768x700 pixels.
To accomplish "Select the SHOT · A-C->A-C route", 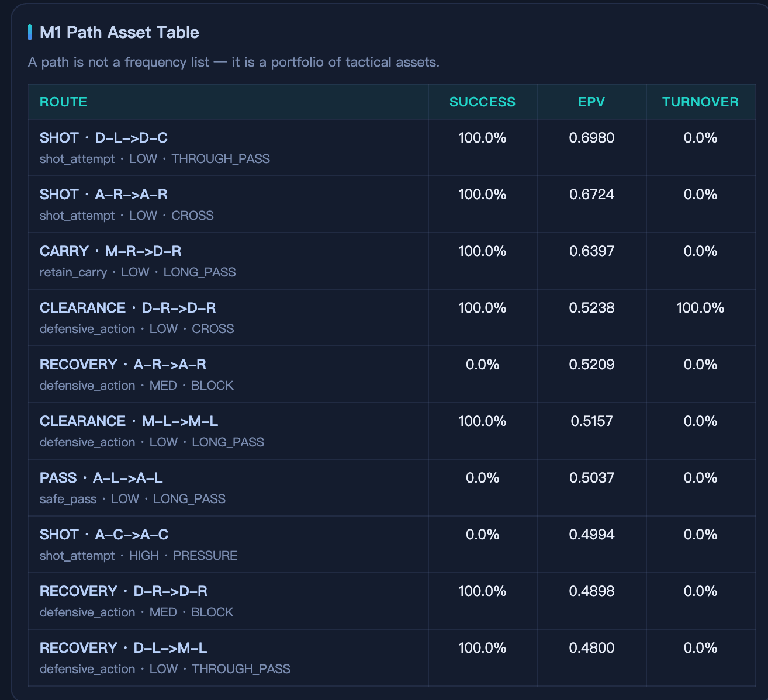I will [104, 535].
